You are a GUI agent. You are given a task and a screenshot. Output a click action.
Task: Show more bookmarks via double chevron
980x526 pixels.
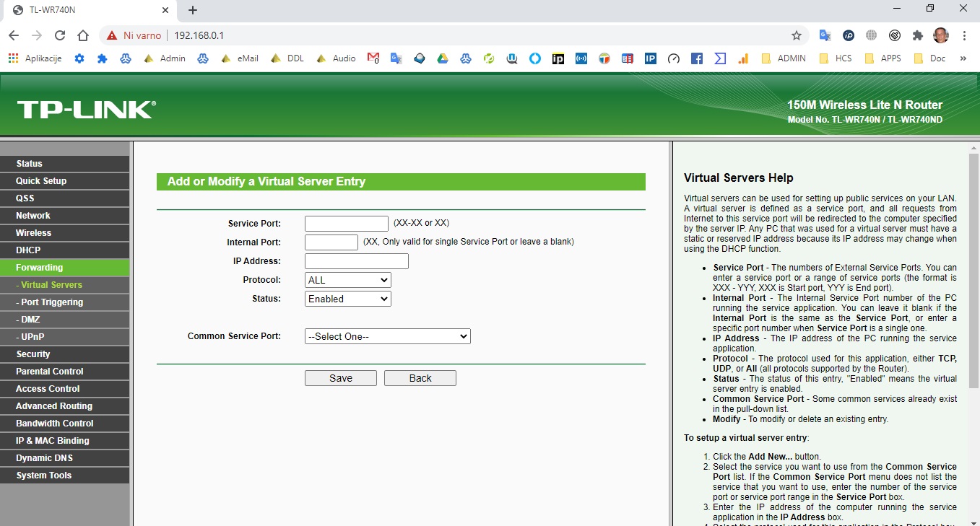963,58
